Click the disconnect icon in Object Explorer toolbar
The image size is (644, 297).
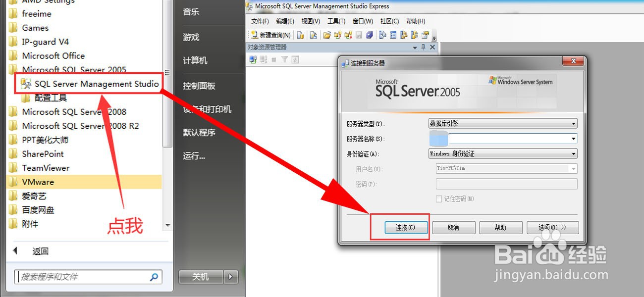point(264,59)
